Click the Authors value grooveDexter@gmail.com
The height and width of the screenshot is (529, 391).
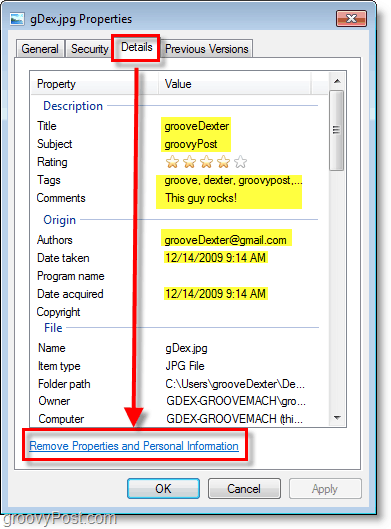point(225,240)
